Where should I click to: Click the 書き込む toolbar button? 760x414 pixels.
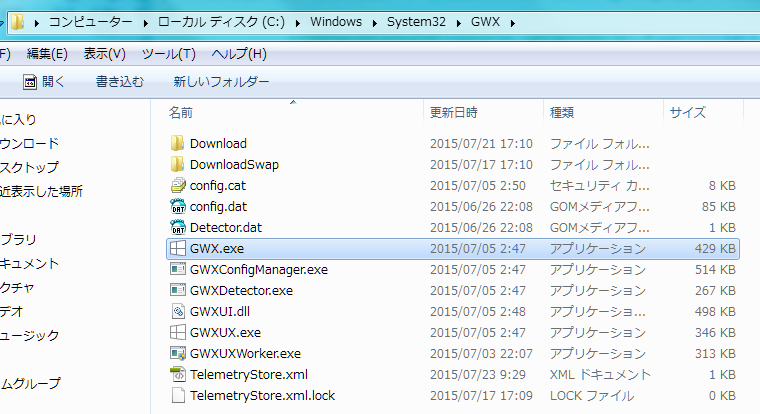pyautogui.click(x=120, y=82)
